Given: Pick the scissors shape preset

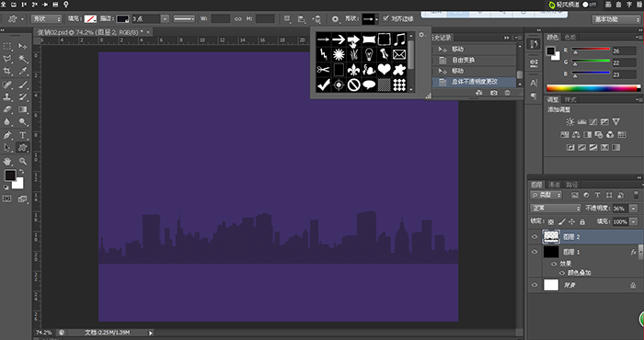Looking at the screenshot, I should pyautogui.click(x=323, y=69).
